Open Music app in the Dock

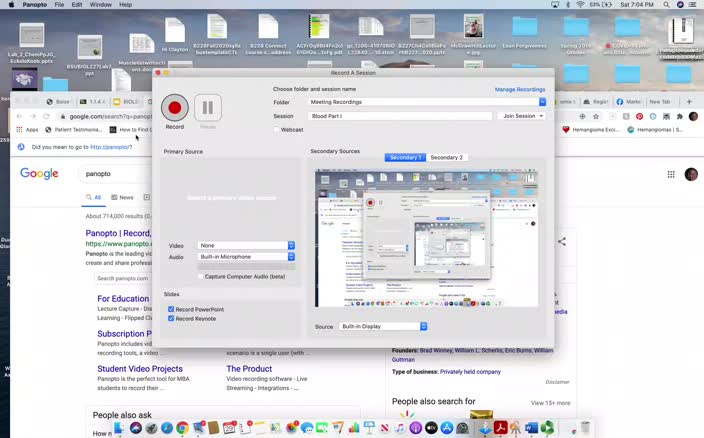point(400,428)
